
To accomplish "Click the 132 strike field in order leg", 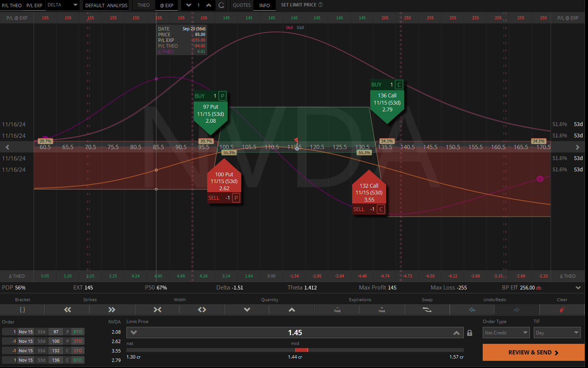I will [x=56, y=351].
